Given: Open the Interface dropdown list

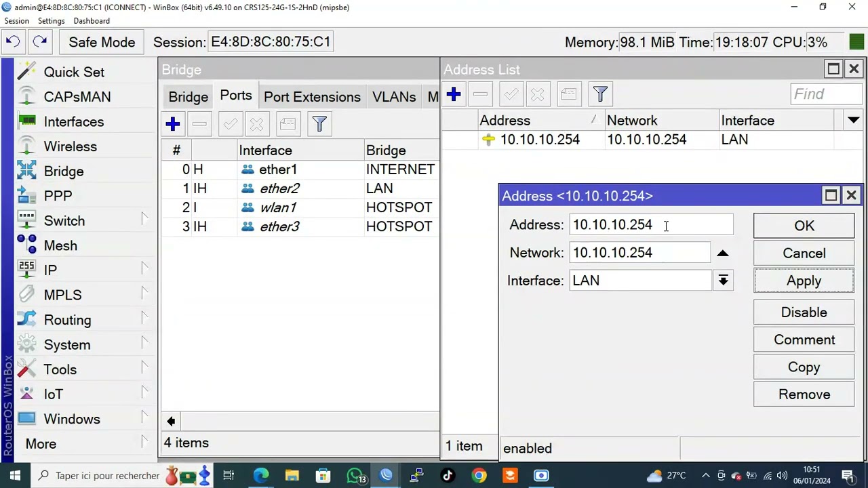Looking at the screenshot, I should point(724,281).
